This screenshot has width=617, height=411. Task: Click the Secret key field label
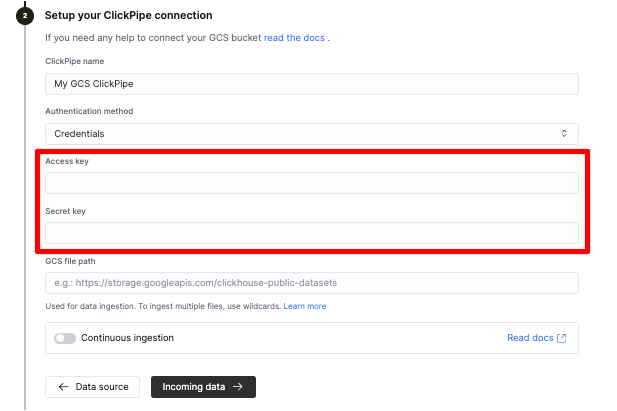pos(65,211)
